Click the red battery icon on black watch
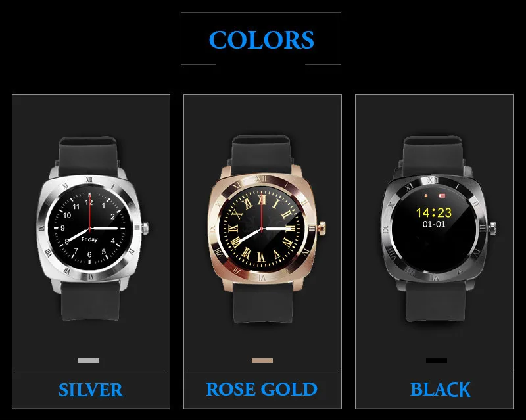The image size is (526, 420). (x=442, y=196)
